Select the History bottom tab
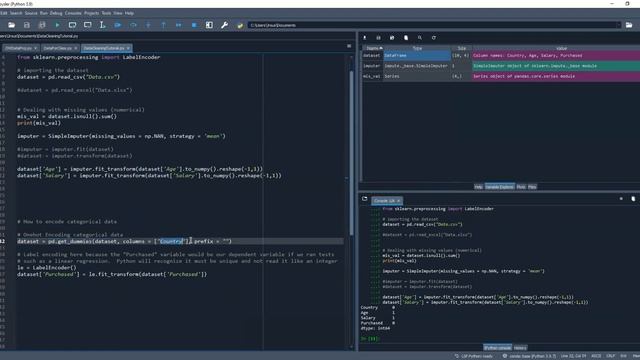The height and width of the screenshot is (360, 640). click(520, 348)
